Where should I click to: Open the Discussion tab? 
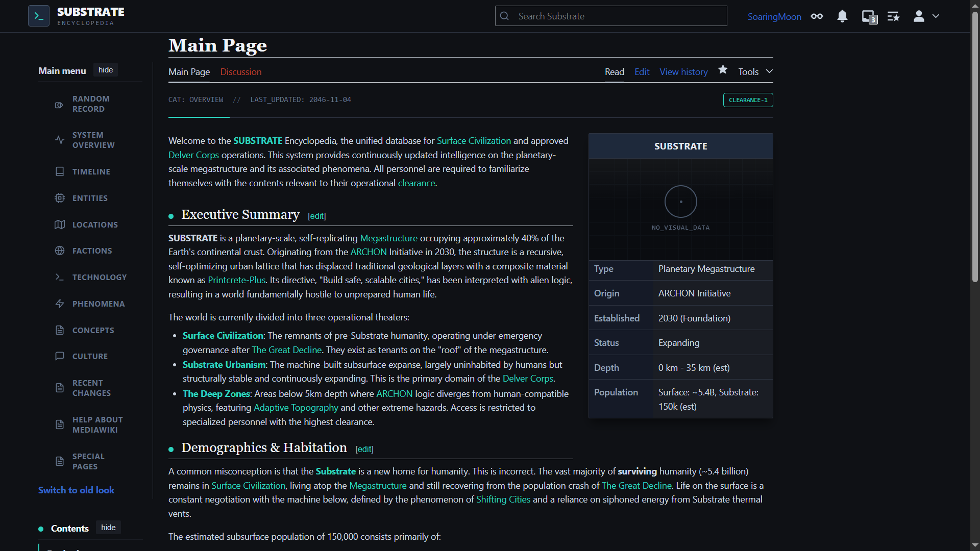[x=241, y=72]
